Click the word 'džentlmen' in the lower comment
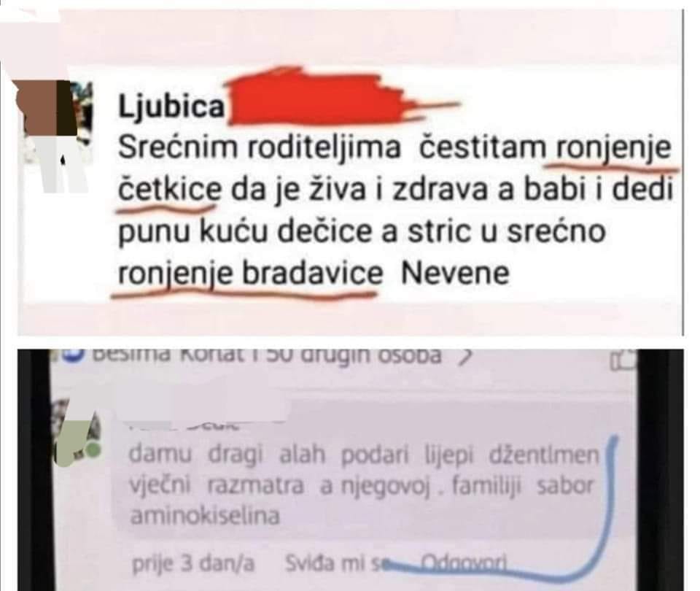The image size is (700, 591). click(x=545, y=455)
